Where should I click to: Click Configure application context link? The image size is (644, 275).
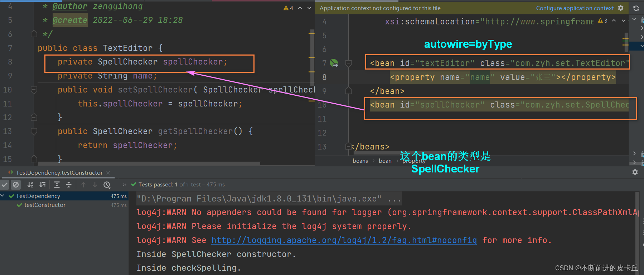[x=575, y=8]
